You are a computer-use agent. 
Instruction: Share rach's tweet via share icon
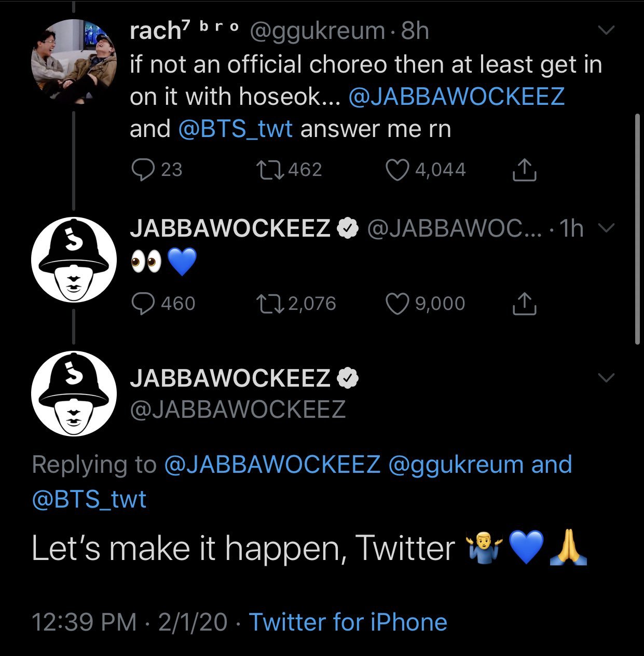(x=524, y=170)
